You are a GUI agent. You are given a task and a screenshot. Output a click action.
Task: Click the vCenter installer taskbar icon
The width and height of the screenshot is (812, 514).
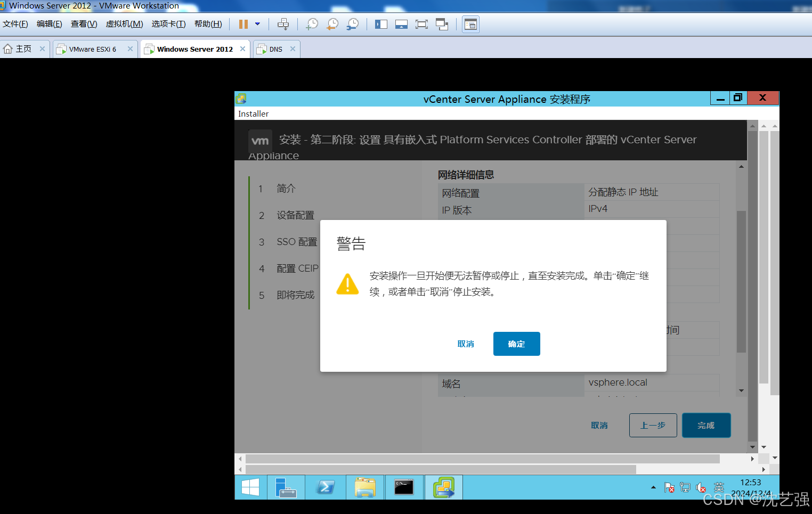point(444,487)
